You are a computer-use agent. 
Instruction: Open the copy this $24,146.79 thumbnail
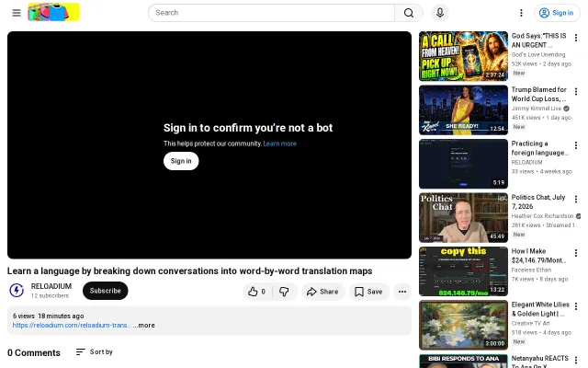[x=463, y=271]
